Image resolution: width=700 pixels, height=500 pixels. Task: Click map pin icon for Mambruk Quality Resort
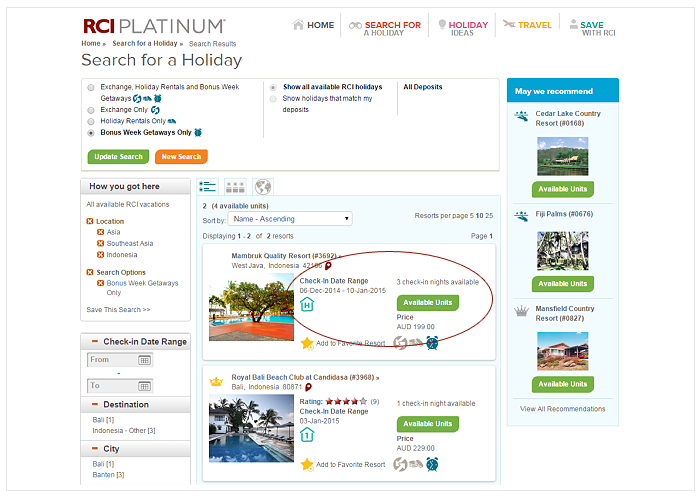[x=328, y=266]
